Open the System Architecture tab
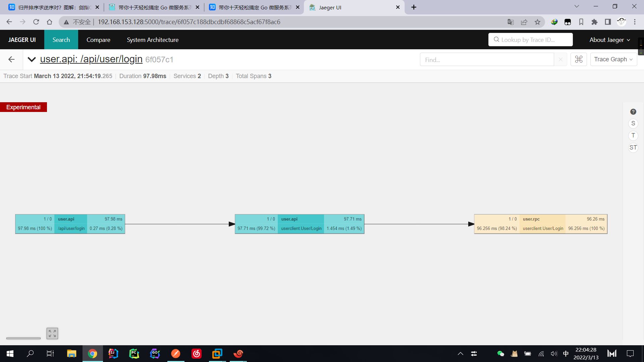The image size is (644, 362). click(x=153, y=40)
